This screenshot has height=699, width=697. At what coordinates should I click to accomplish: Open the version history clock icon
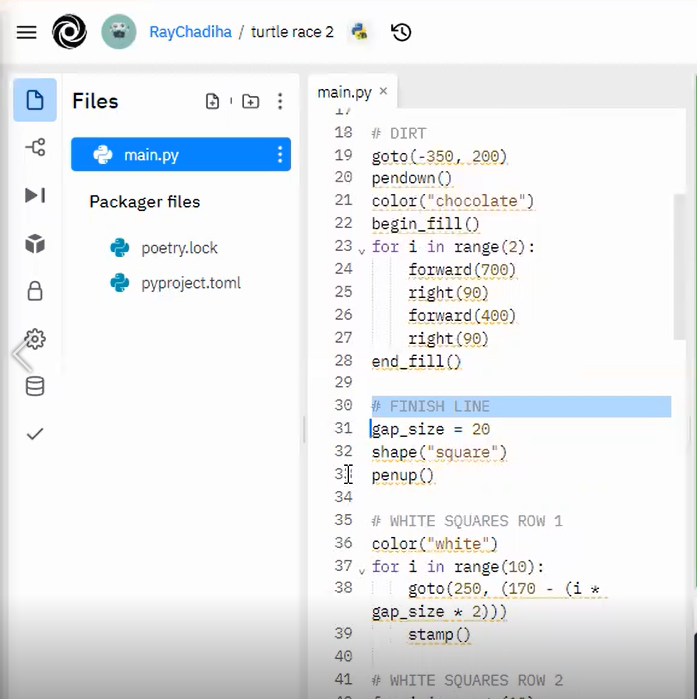(x=401, y=32)
